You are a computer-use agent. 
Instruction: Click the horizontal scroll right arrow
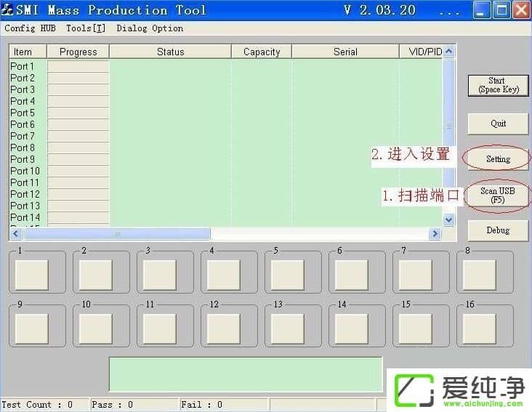pos(435,233)
